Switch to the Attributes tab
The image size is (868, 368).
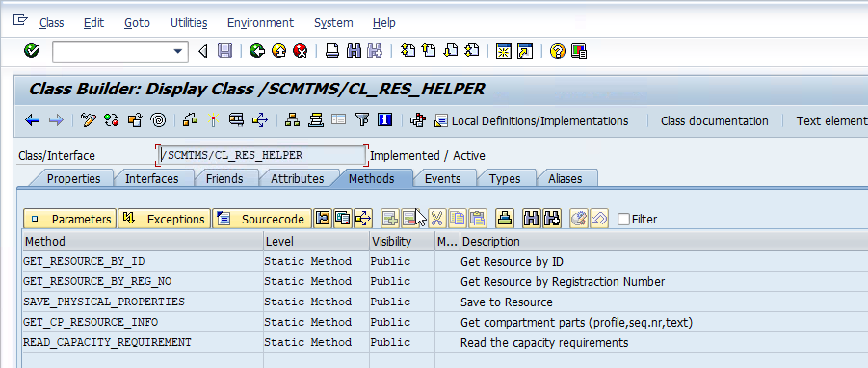[298, 179]
